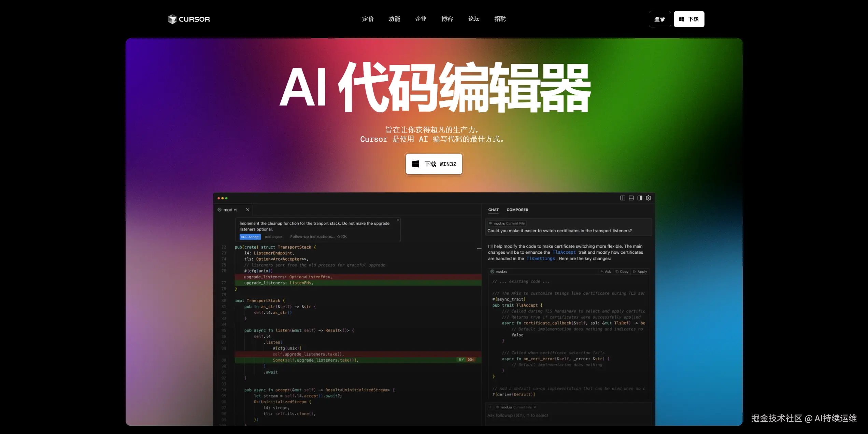Click the 下载 WIN32 download button

[x=434, y=164]
